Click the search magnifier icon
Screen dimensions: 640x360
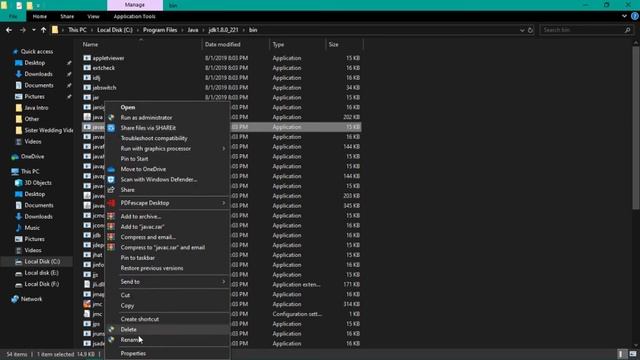[627, 30]
